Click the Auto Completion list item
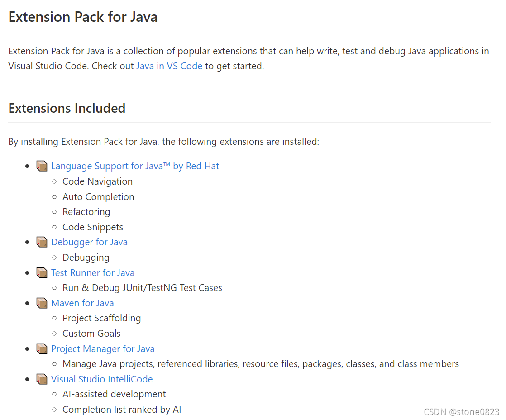This screenshot has width=506, height=420. pyautogui.click(x=98, y=197)
